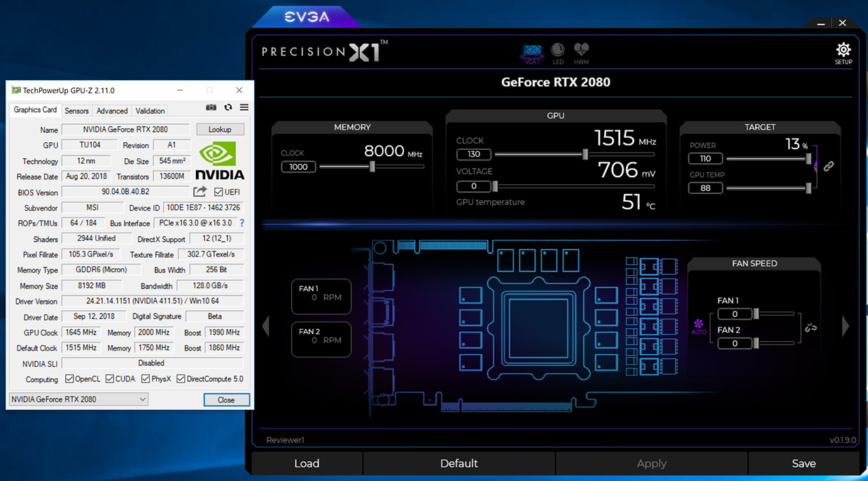The width and height of the screenshot is (868, 481).
Task: Take a GPU-Z screenshot with camera icon
Action: click(211, 107)
